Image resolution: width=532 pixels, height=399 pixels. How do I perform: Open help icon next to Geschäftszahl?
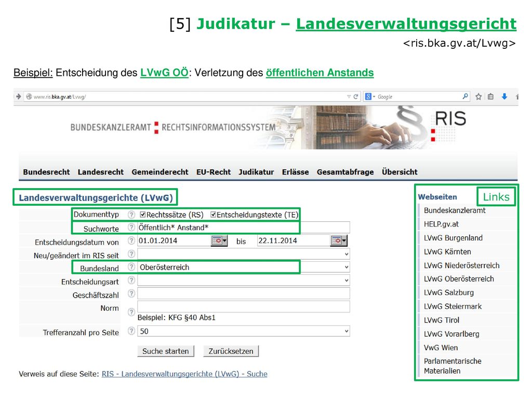[131, 294]
